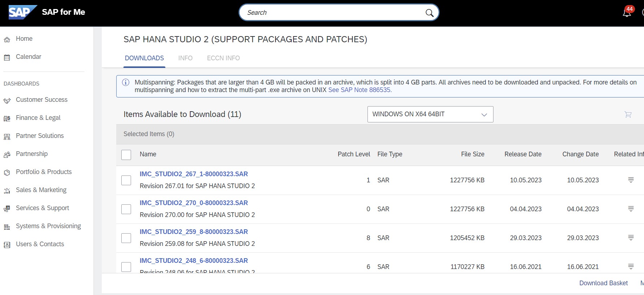The height and width of the screenshot is (295, 644).
Task: Click the search magnifier icon
Action: (x=429, y=13)
